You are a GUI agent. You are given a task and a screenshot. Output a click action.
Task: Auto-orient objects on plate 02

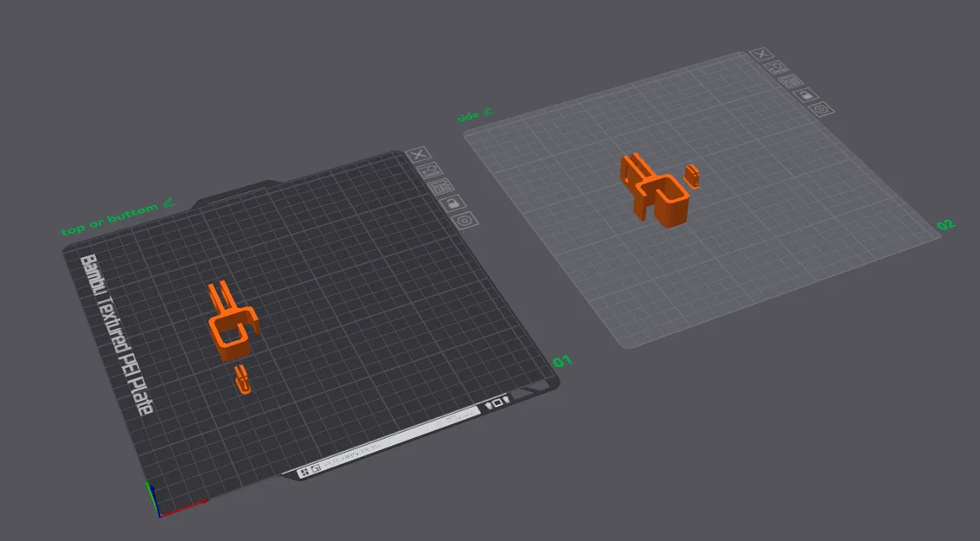[x=777, y=68]
